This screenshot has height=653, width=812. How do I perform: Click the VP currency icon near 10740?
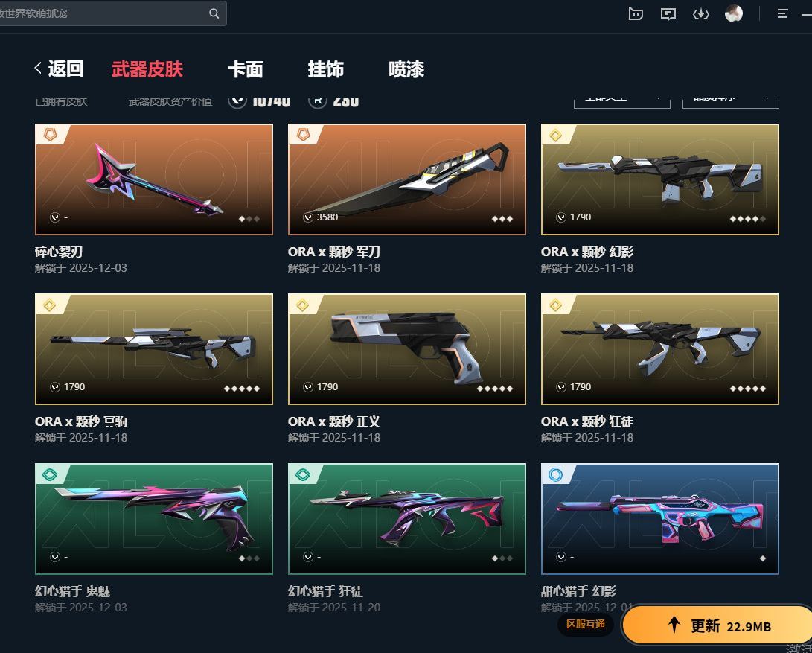237,101
